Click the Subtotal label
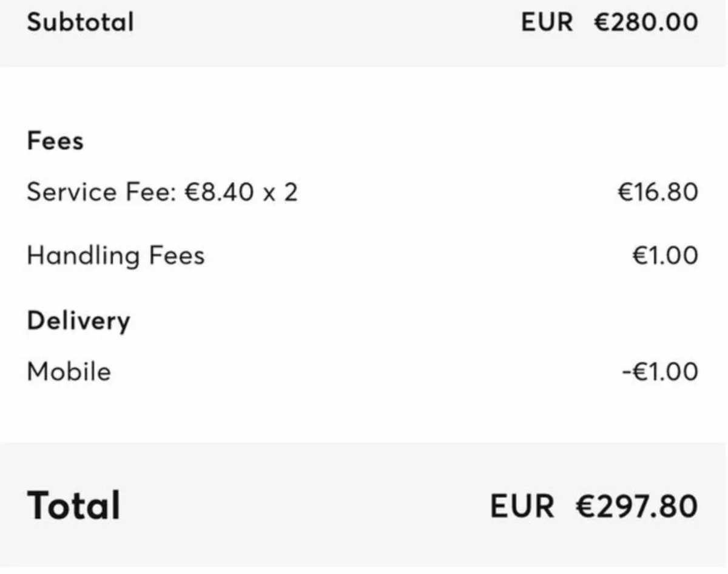Viewport: 728px width, 574px height. pyautogui.click(x=80, y=22)
